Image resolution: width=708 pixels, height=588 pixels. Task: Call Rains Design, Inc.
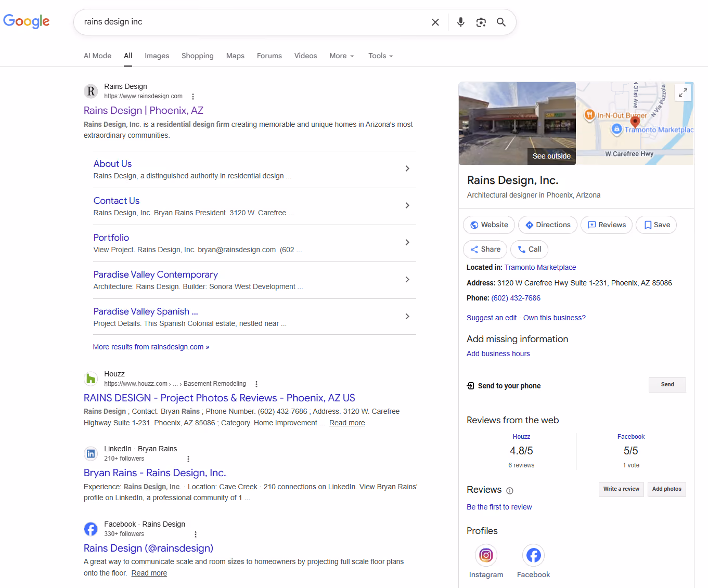(x=530, y=250)
